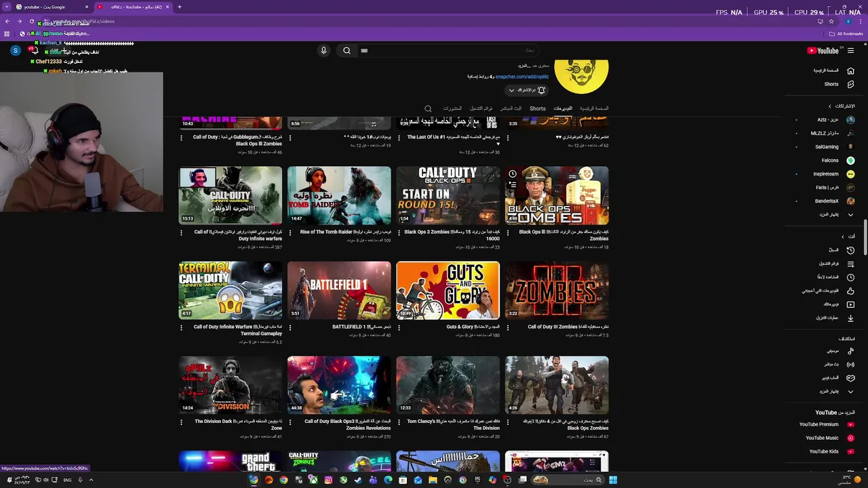Open Inspireteam subscription channel in sidebar

834,174
